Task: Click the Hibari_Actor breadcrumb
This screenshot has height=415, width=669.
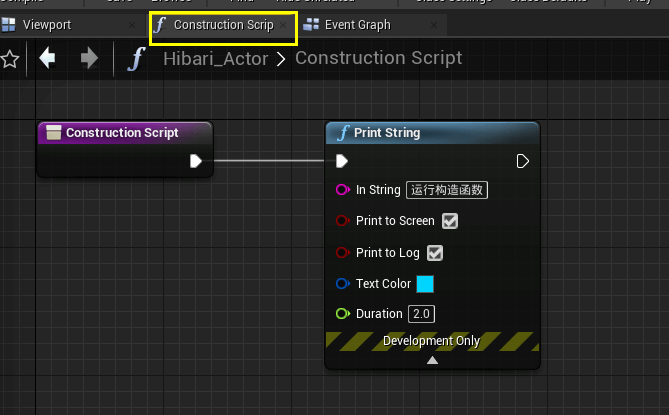Action: tap(215, 58)
